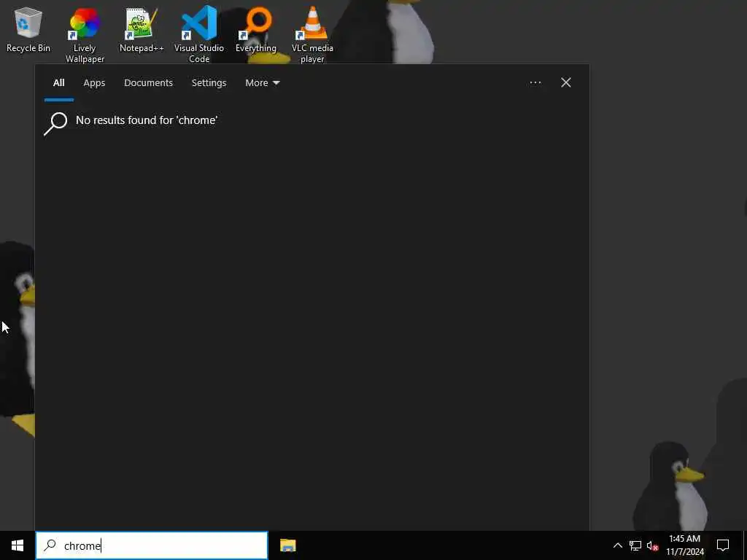Image resolution: width=747 pixels, height=560 pixels.
Task: Switch to the Apps search tab
Action: 94,83
